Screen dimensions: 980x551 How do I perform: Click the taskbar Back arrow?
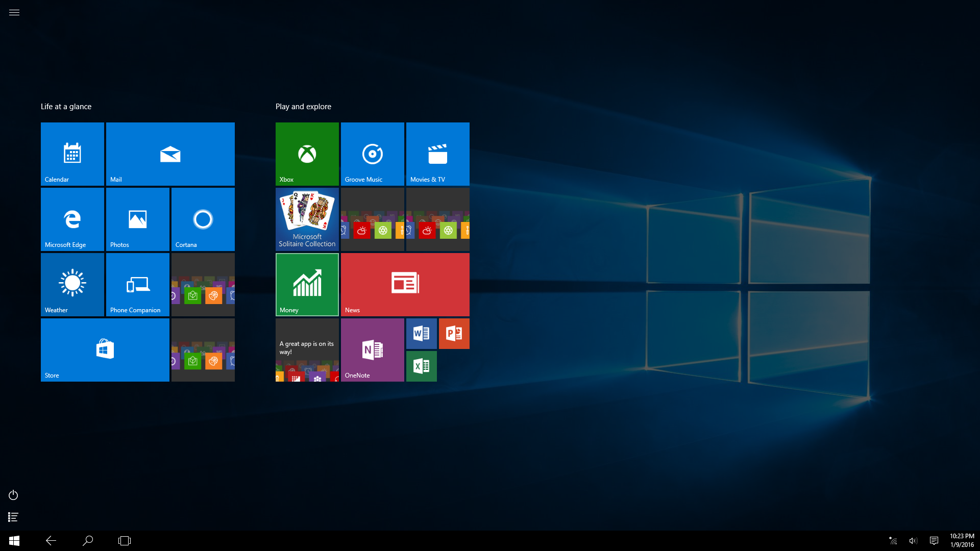(x=51, y=541)
